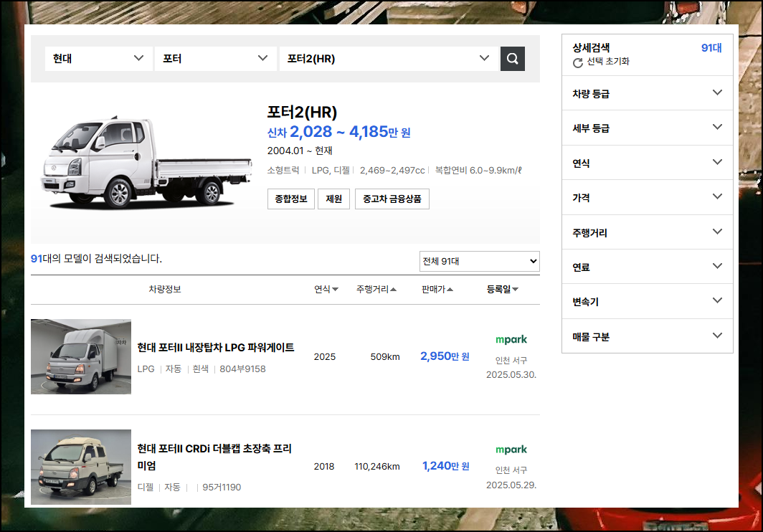Click the white 포터2(HR) model image
Screen dimensions: 763x532
point(146,162)
